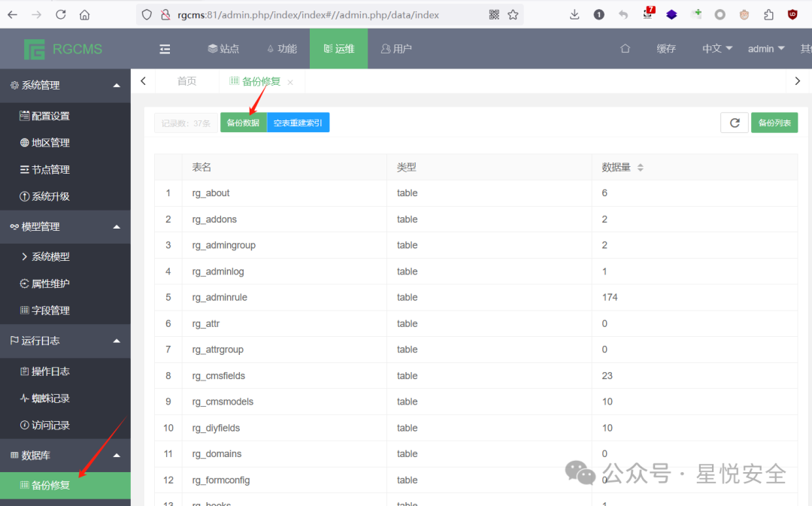Screen dimensions: 812x506
Task: Collapse the 数据库 sidebar section
Action: click(65, 455)
